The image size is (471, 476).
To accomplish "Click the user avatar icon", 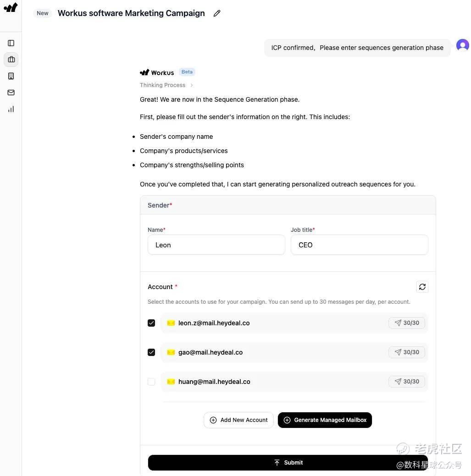I will pos(462,45).
